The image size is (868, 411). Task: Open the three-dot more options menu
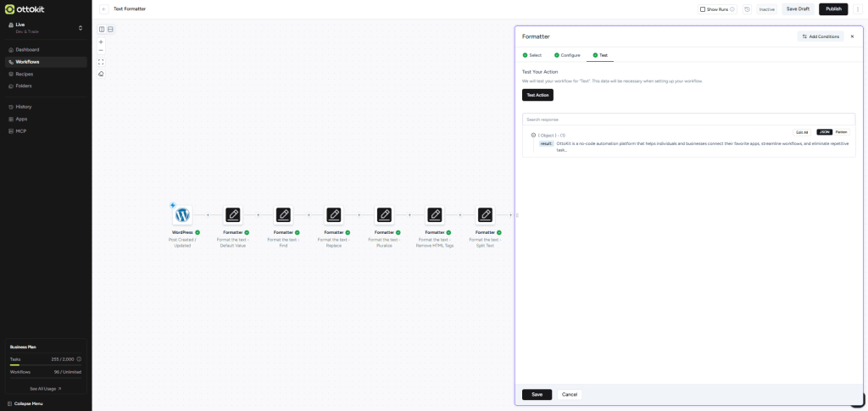858,9
